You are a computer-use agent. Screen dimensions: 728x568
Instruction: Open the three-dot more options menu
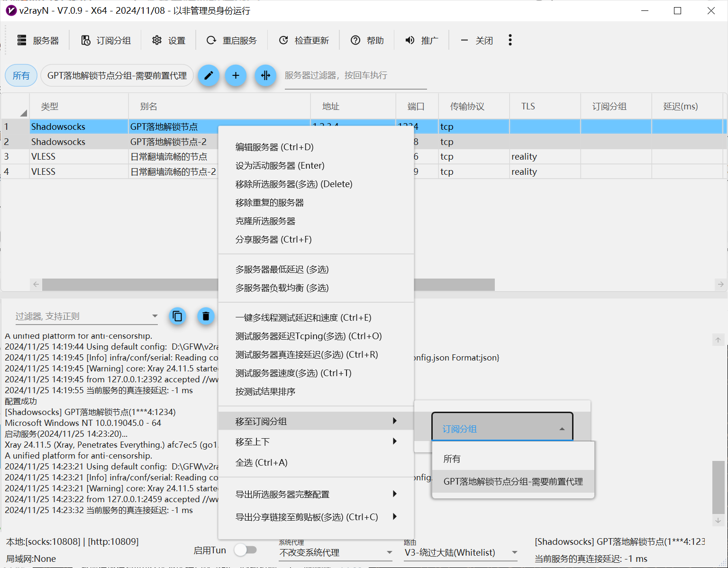click(510, 40)
